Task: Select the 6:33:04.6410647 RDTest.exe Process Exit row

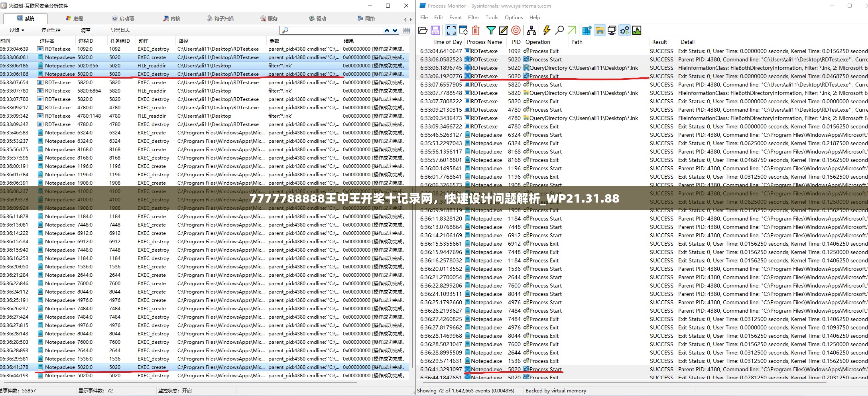Action: (x=643, y=51)
